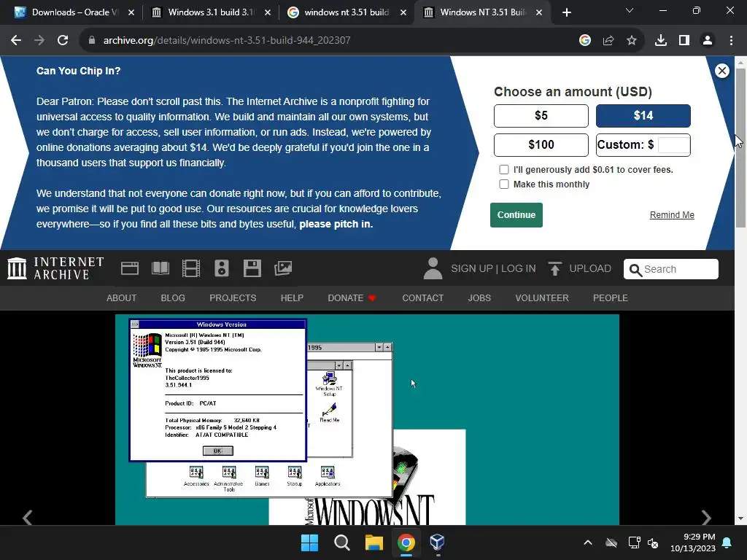Open the Video film icon

pos(191,268)
